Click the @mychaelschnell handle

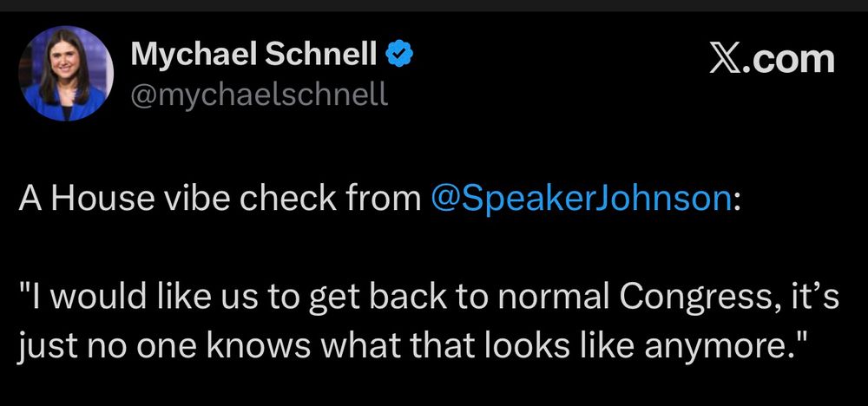click(259, 94)
